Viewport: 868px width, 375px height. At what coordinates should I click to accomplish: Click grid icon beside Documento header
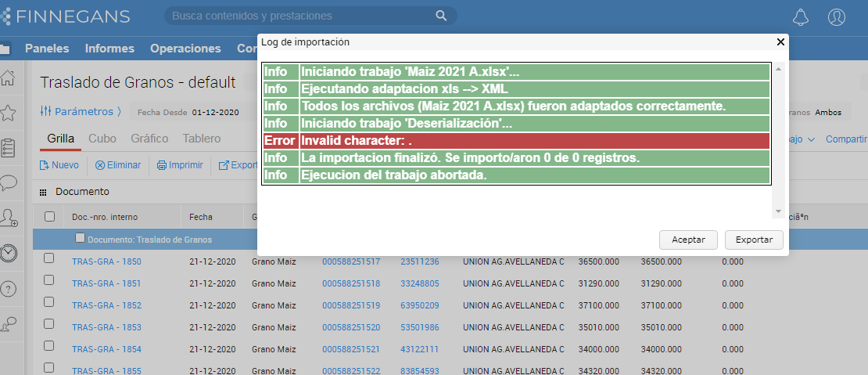click(x=43, y=193)
